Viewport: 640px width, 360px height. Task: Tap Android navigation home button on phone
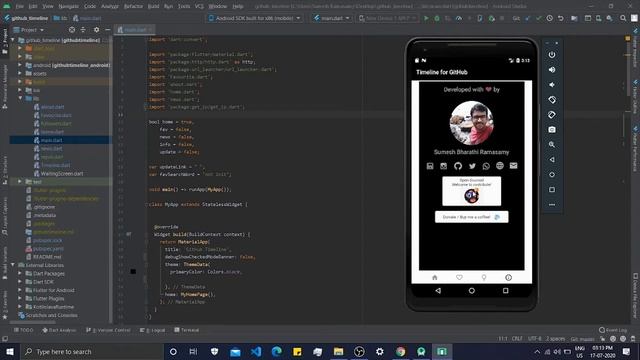471,291
